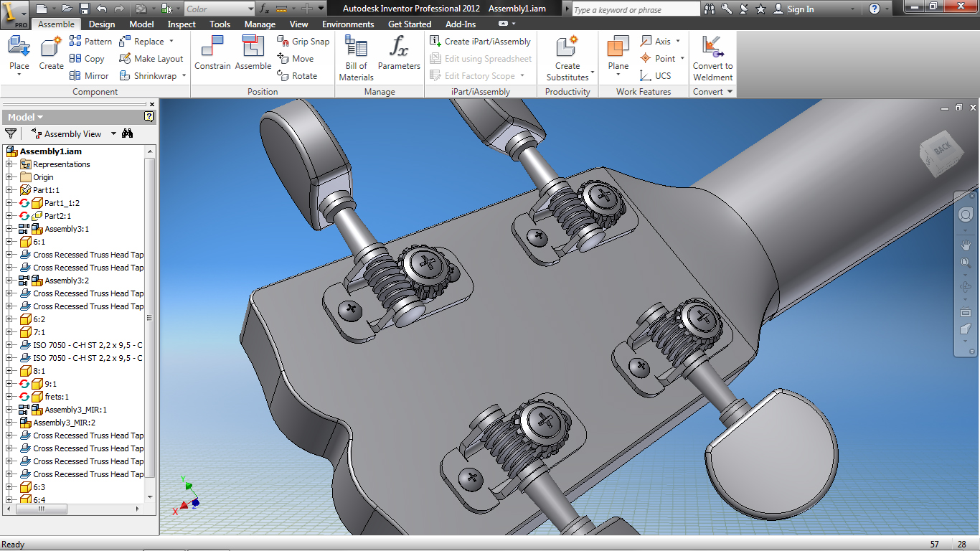The width and height of the screenshot is (980, 551).
Task: Expand the Assembly3:1 node
Action: coord(9,229)
